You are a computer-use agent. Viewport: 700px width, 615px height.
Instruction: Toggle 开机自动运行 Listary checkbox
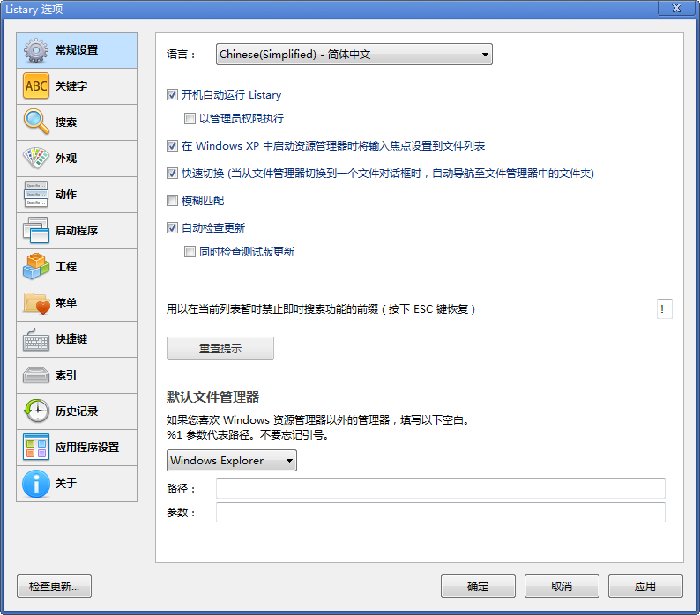[172, 94]
